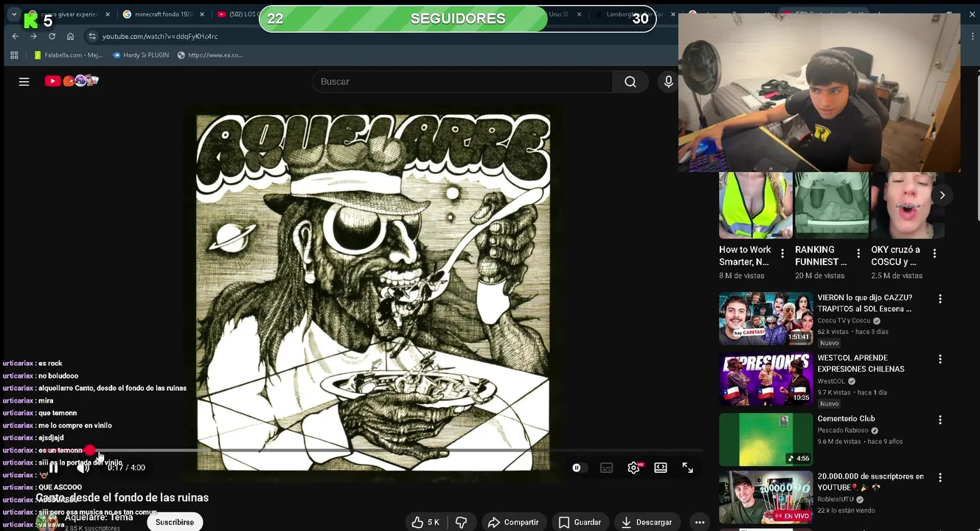The width and height of the screenshot is (980, 531).
Task: Click the youtube.com address bar URL
Action: [160, 36]
